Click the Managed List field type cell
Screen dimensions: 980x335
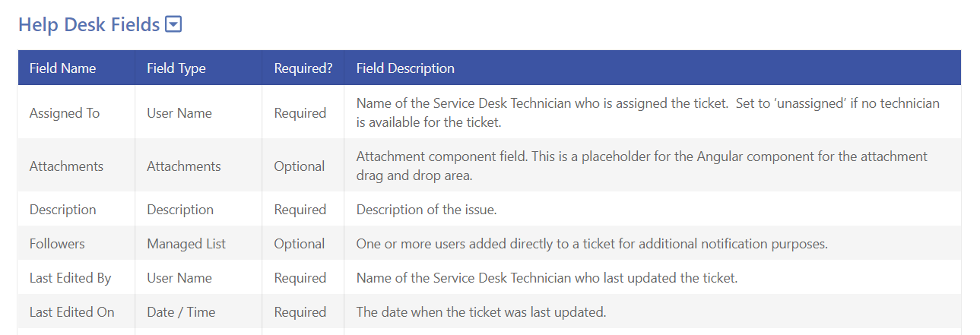coord(186,244)
